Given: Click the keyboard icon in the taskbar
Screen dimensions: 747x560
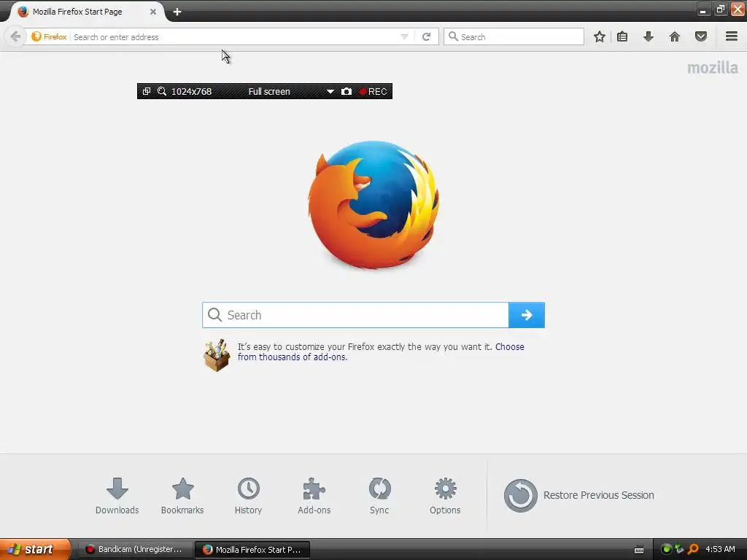Looking at the screenshot, I should [639, 550].
